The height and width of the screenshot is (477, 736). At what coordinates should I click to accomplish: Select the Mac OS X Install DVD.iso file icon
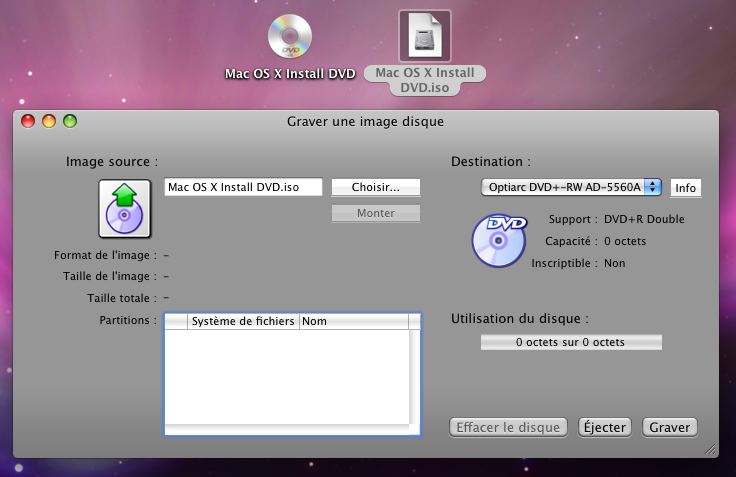425,36
